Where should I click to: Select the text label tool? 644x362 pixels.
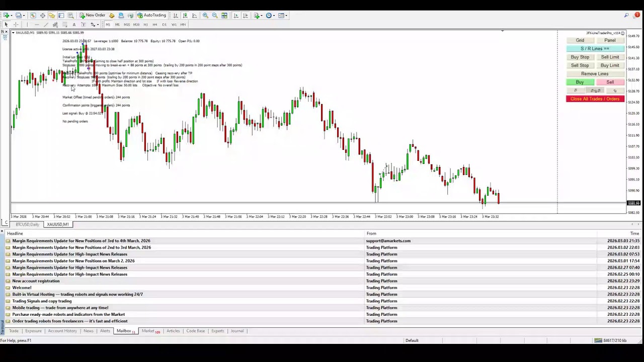click(83, 25)
